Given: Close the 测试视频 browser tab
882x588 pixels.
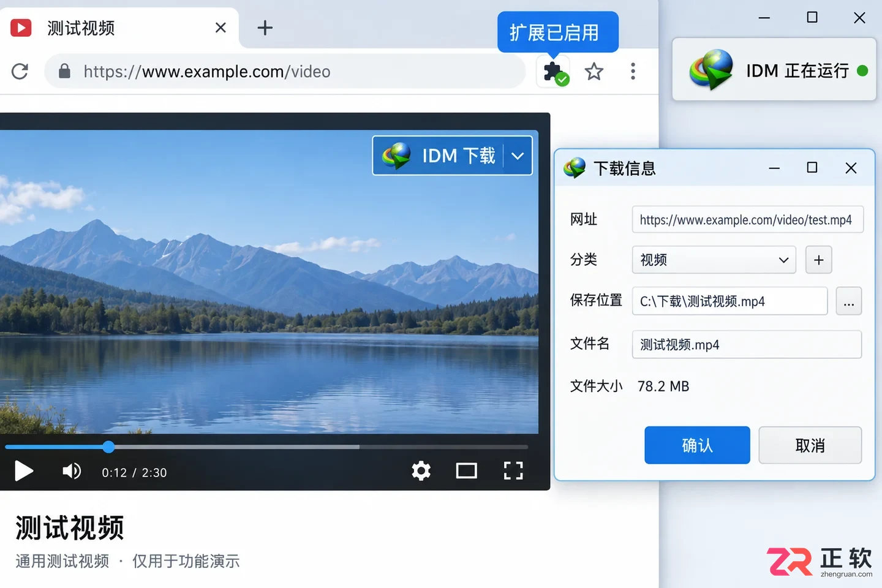Looking at the screenshot, I should (221, 28).
